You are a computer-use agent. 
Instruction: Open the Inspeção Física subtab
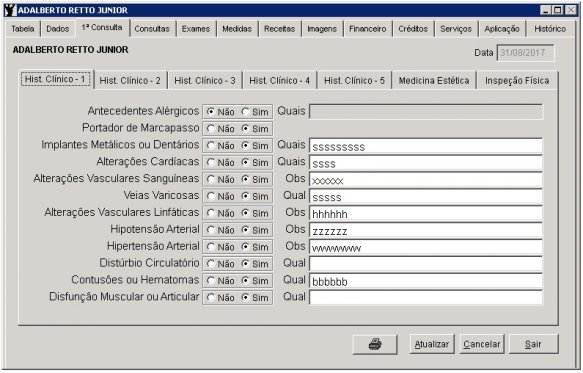tap(517, 81)
